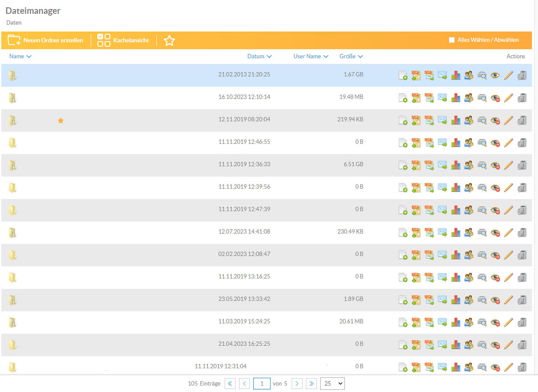Click the favorites star icon in orange toolbar

click(169, 41)
